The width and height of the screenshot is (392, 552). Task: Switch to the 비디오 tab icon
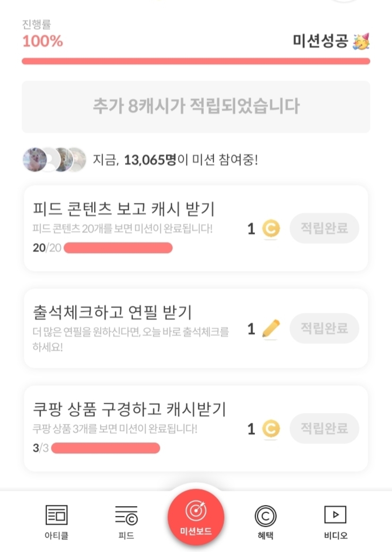click(x=335, y=515)
